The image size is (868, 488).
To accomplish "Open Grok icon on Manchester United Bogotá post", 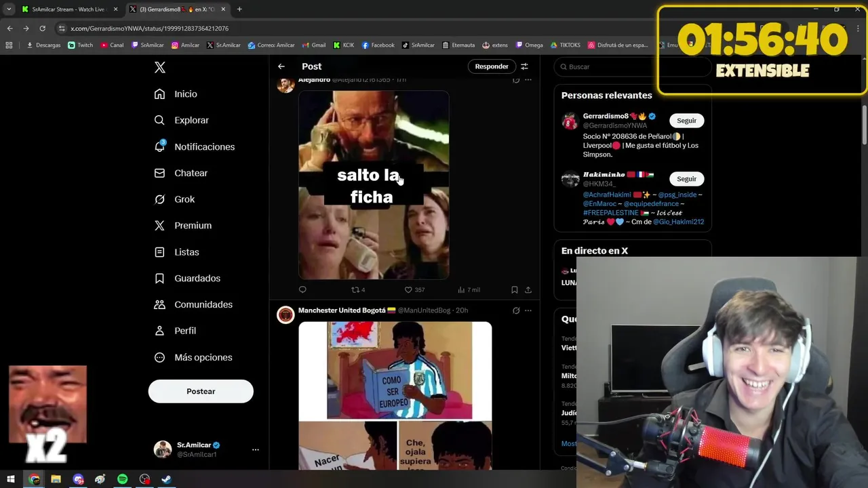I will coord(516,310).
